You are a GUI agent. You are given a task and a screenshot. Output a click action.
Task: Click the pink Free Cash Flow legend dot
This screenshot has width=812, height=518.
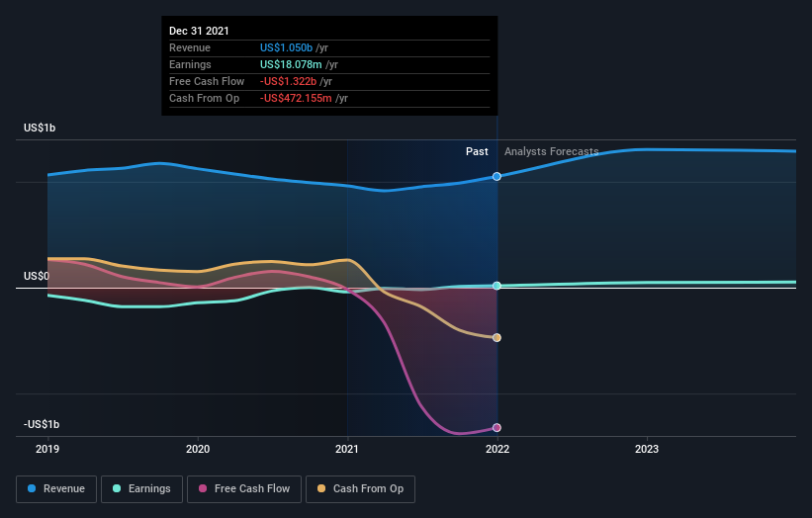click(203, 488)
